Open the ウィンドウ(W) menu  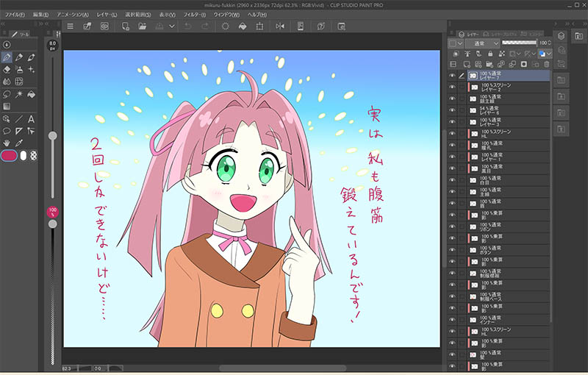point(226,15)
